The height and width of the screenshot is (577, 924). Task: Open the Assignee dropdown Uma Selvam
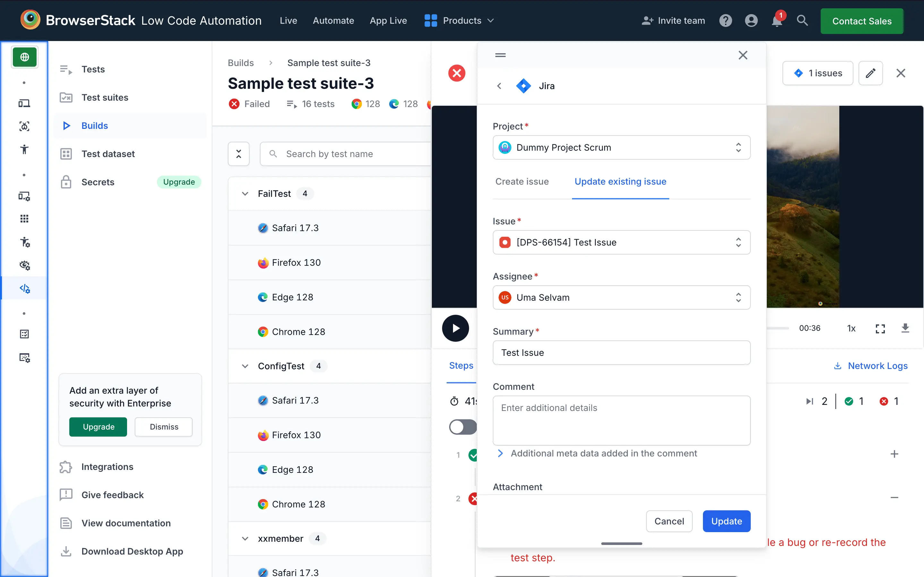[621, 297]
